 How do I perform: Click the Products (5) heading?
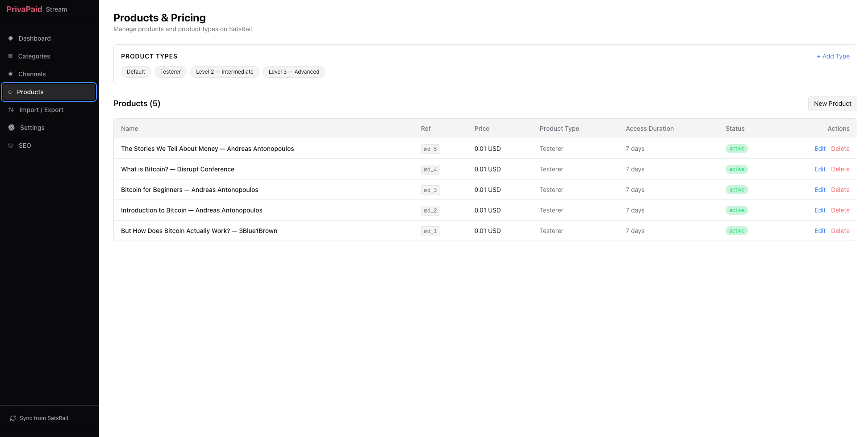click(137, 104)
